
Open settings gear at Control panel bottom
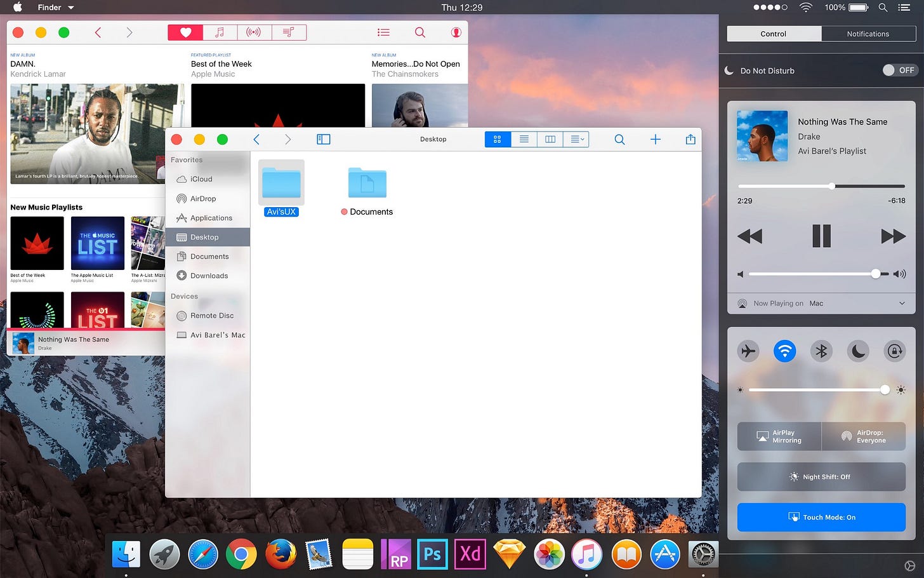[x=909, y=565]
